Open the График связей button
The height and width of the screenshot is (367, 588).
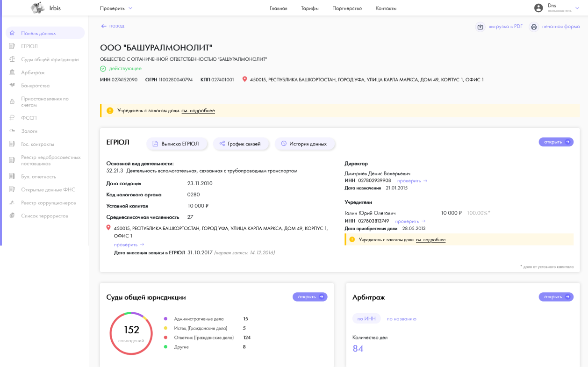pos(241,144)
